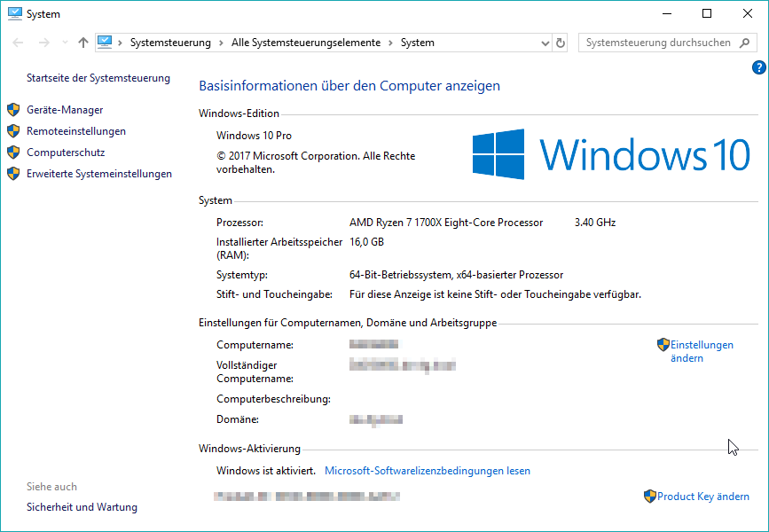The image size is (769, 532).
Task: Click the shield icon beside Geräte-Manager
Action: tap(13, 110)
